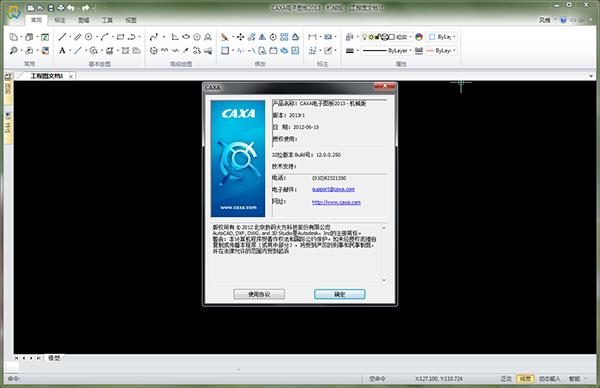The width and height of the screenshot is (600, 388).
Task: Click the 使用协议 button in CAXA dialog
Action: point(259,294)
